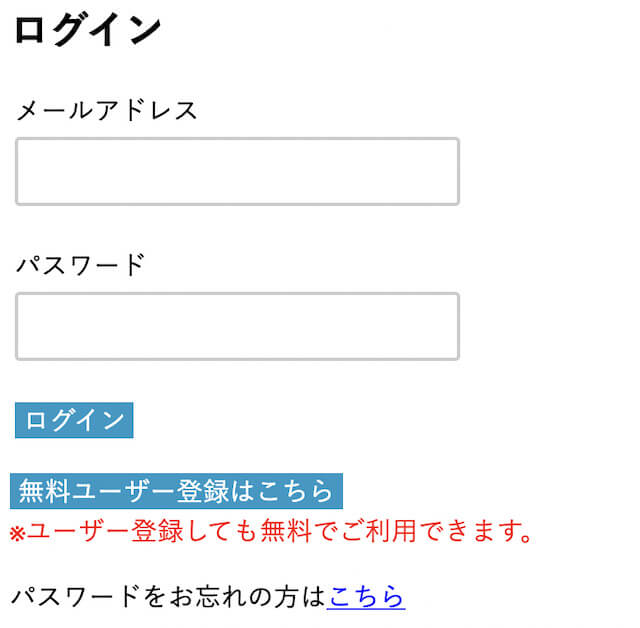The height and width of the screenshot is (628, 640).
Task: Activate the first text field under メールアドレス
Action: (x=237, y=172)
